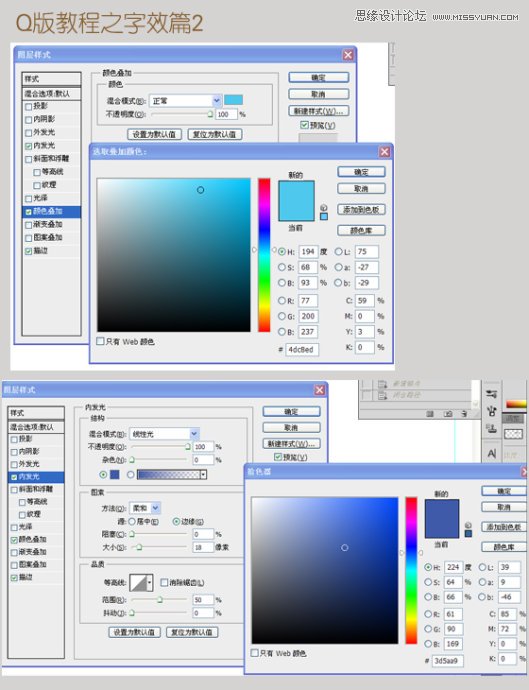Open 混合模式 dropdown showing 正常

pos(185,101)
